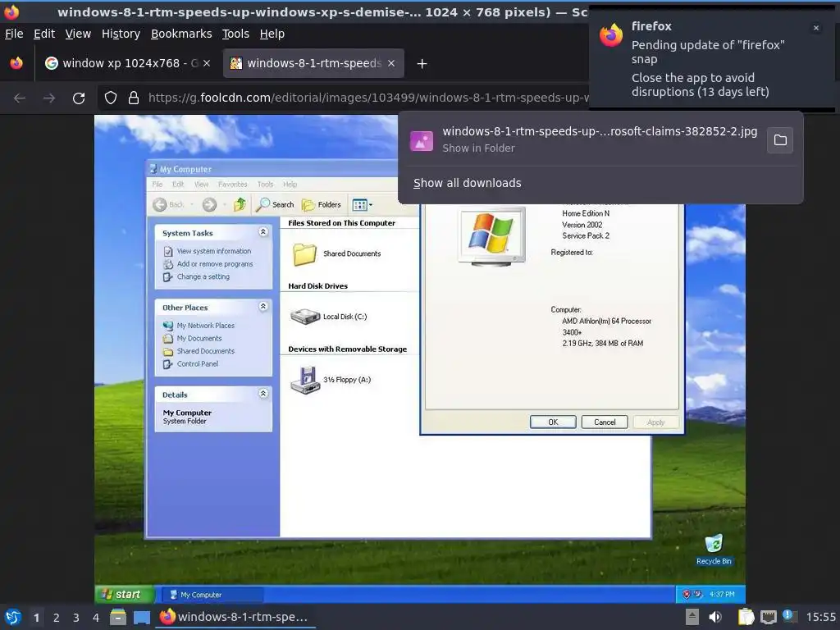
Task: Collapse the System Tasks panel chevron
Action: tap(263, 232)
